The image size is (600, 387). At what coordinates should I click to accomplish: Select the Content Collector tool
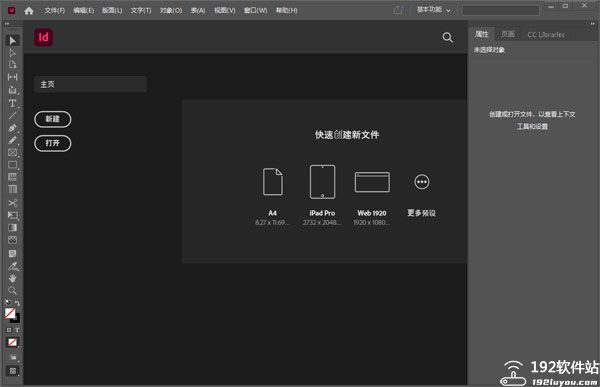pos(12,90)
